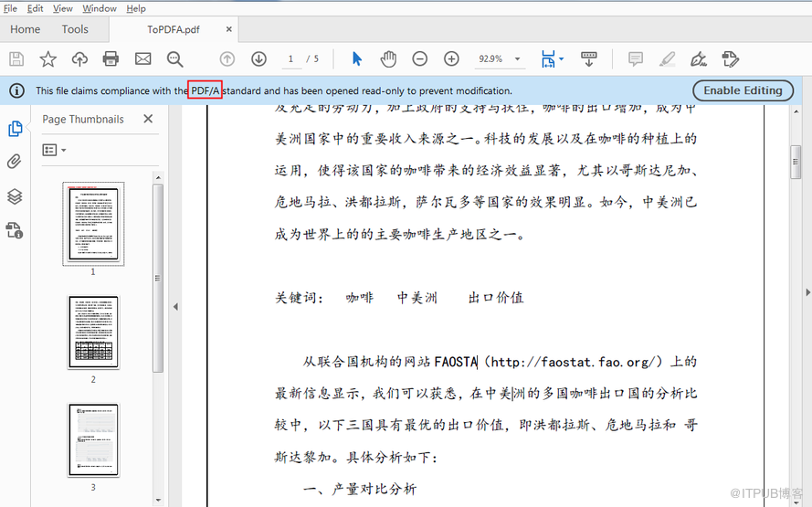Click the Save file floppy icon
This screenshot has height=507, width=812.
pyautogui.click(x=16, y=59)
